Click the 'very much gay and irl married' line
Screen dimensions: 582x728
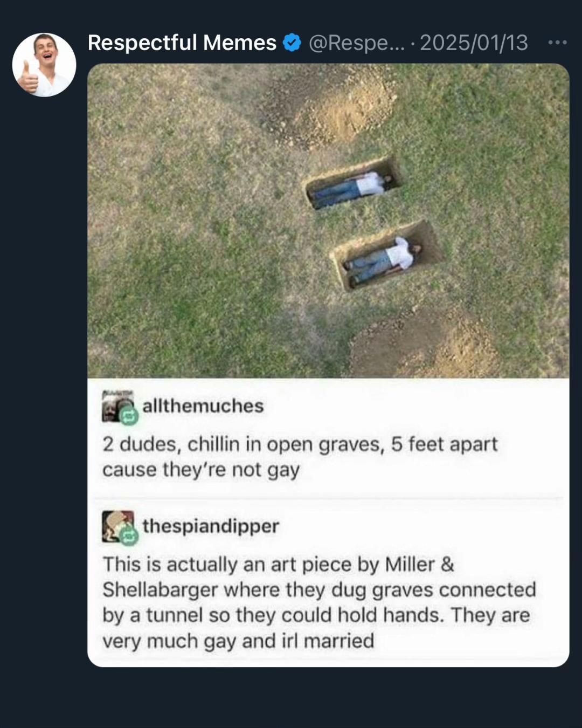(x=238, y=641)
